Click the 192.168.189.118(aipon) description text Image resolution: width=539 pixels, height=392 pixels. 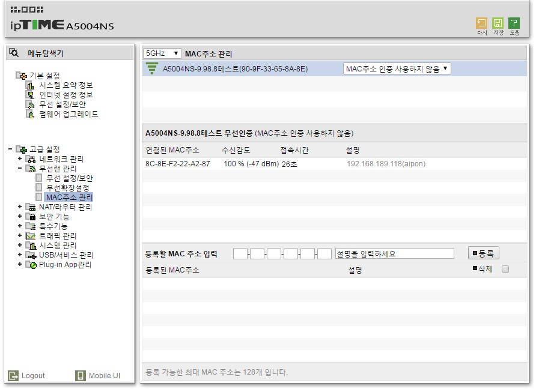click(x=386, y=164)
